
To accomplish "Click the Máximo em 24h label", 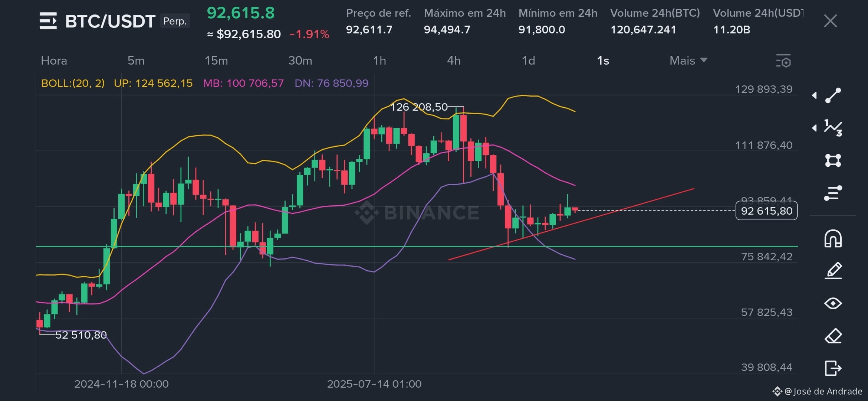I will point(465,13).
